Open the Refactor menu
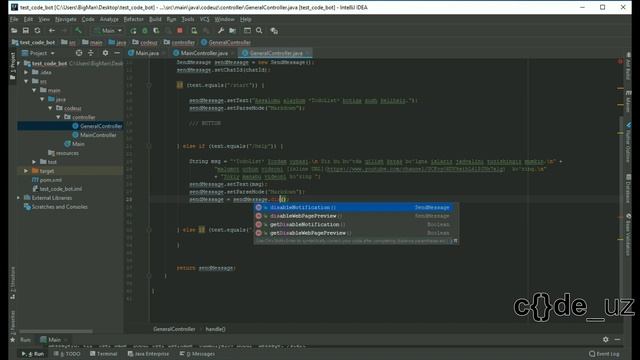Viewport: 640px width, 360px height. click(133, 19)
